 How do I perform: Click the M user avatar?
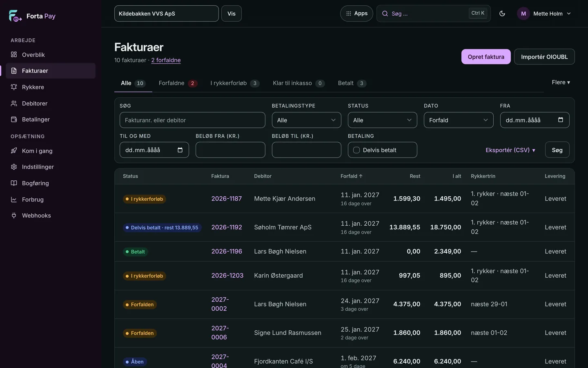[523, 13]
